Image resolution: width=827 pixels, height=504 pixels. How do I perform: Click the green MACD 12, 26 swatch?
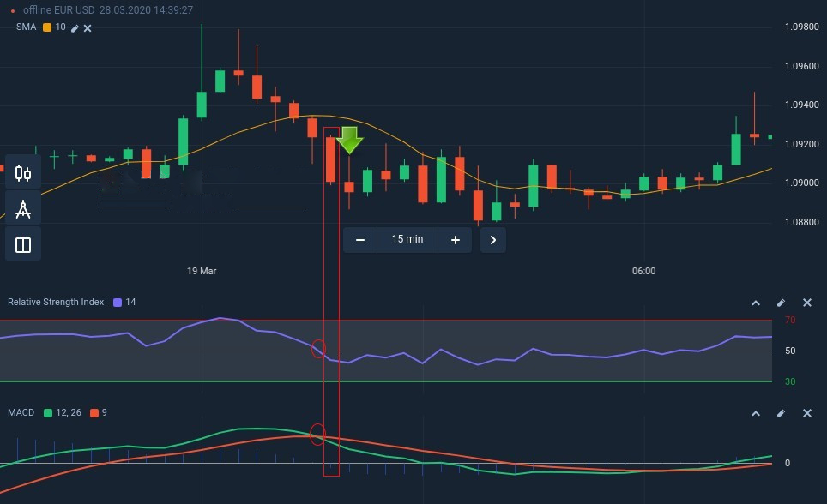click(x=47, y=413)
